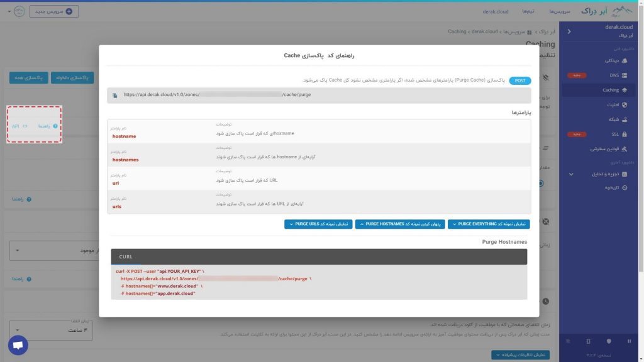The height and width of the screenshot is (362, 644).
Task: Click سرویس‌ها in the breadcrumb
Action: [514, 31]
